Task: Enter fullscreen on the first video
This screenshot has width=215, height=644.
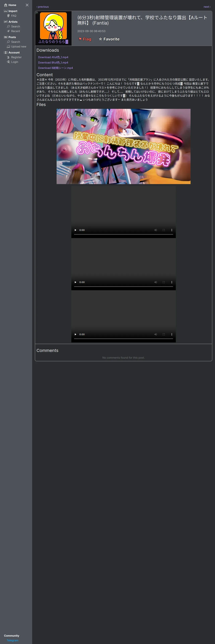Action: pyautogui.click(x=164, y=230)
